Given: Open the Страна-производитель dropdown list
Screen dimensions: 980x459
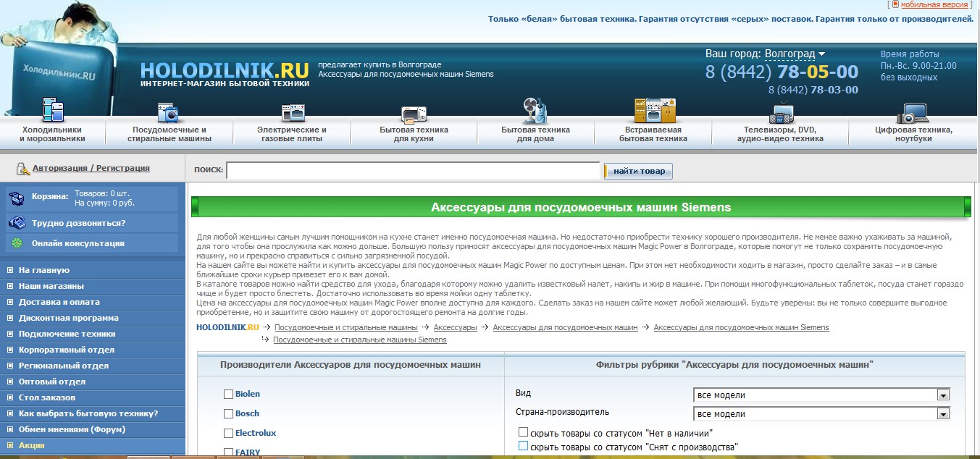Looking at the screenshot, I should (821, 413).
